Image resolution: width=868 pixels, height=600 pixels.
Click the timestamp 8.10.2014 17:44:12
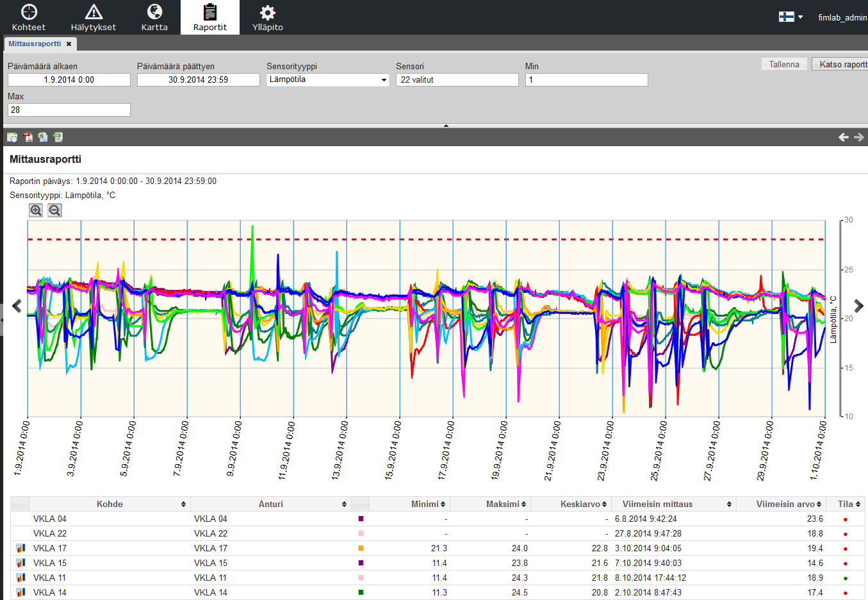pos(650,578)
